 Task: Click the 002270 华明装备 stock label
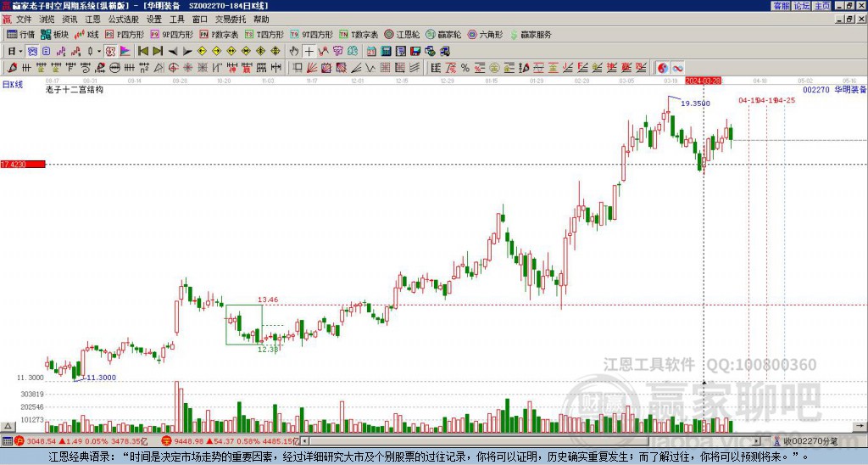click(834, 89)
